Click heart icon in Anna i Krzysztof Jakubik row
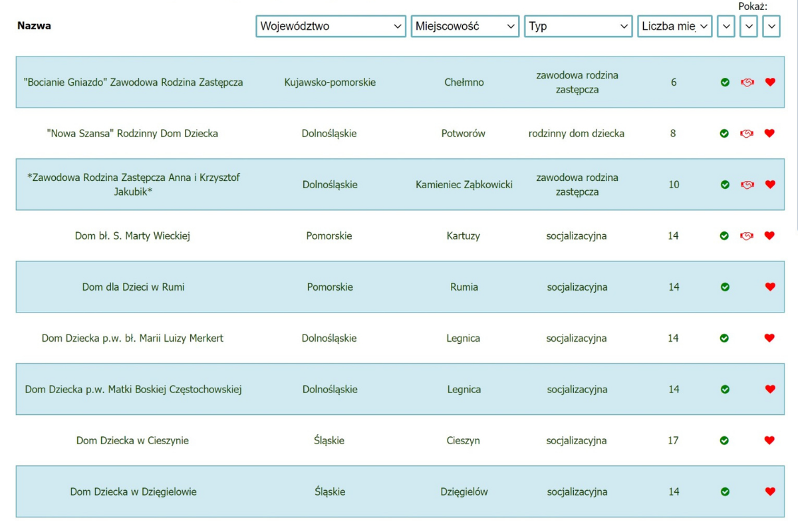The width and height of the screenshot is (798, 532). click(x=770, y=184)
